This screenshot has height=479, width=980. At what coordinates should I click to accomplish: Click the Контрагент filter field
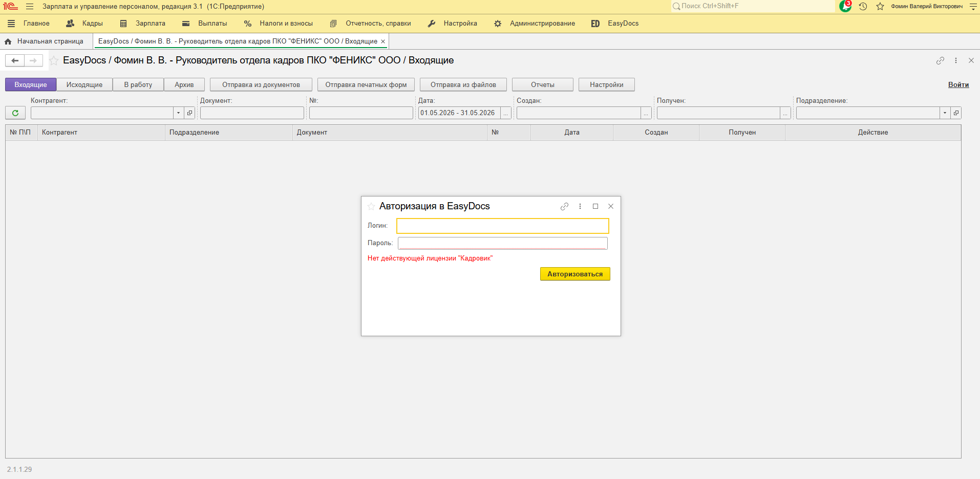click(102, 113)
